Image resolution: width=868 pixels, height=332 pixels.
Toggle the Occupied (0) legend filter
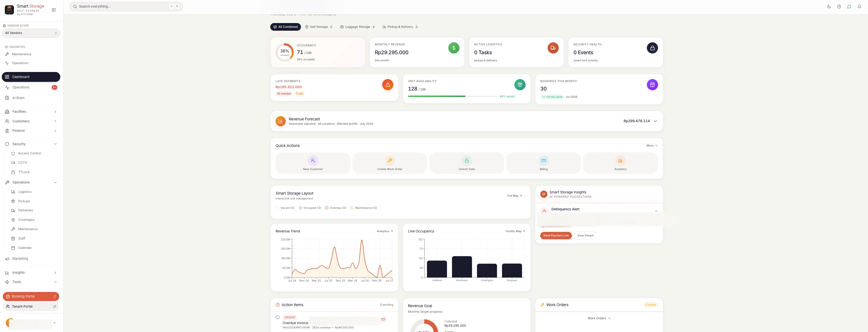(x=310, y=208)
